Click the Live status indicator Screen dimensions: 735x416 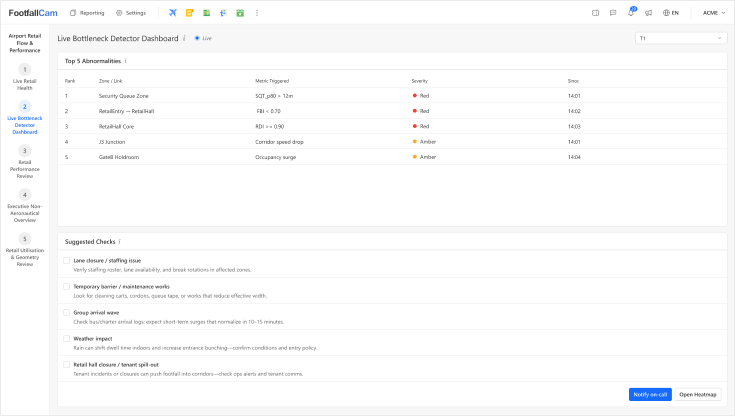[x=203, y=38]
